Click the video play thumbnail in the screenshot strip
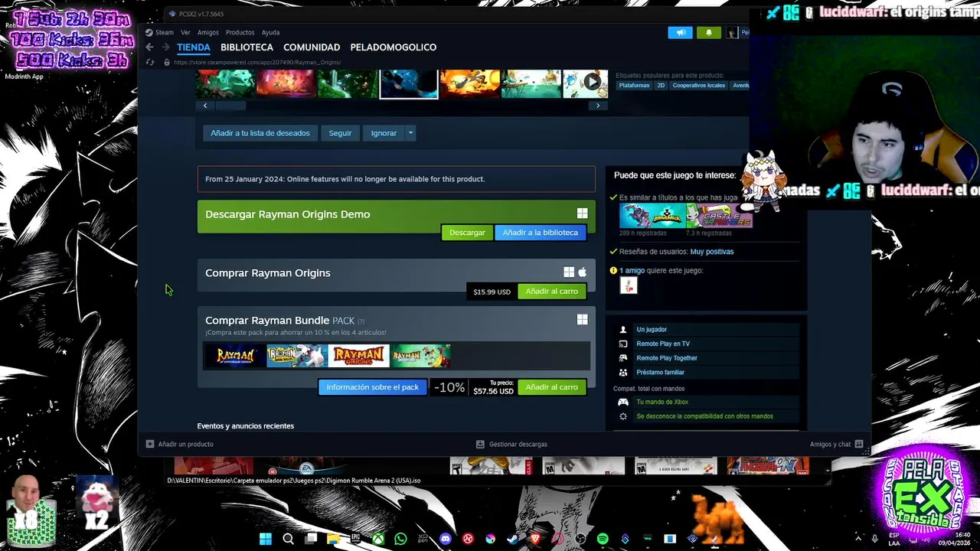980x551 pixels. pyautogui.click(x=586, y=83)
